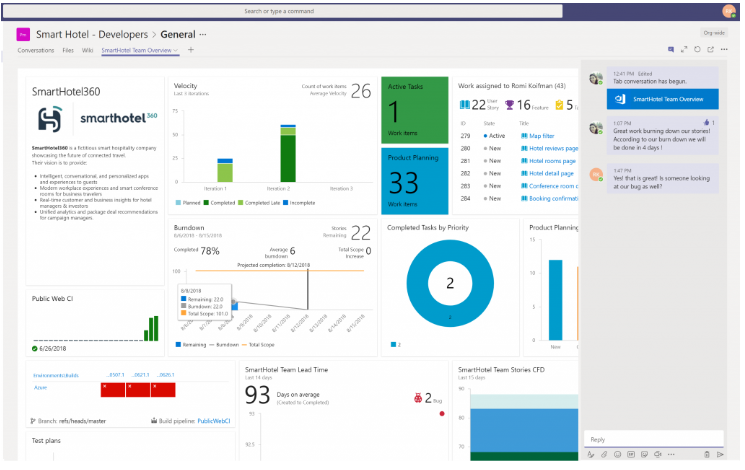745x470 pixels.
Task: Open the Map filter work item
Action: (542, 136)
